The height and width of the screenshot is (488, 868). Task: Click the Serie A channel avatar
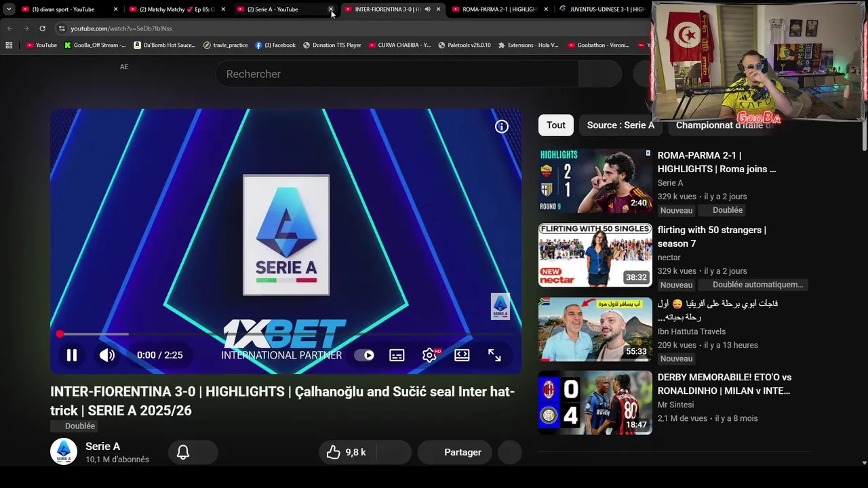pyautogui.click(x=64, y=452)
